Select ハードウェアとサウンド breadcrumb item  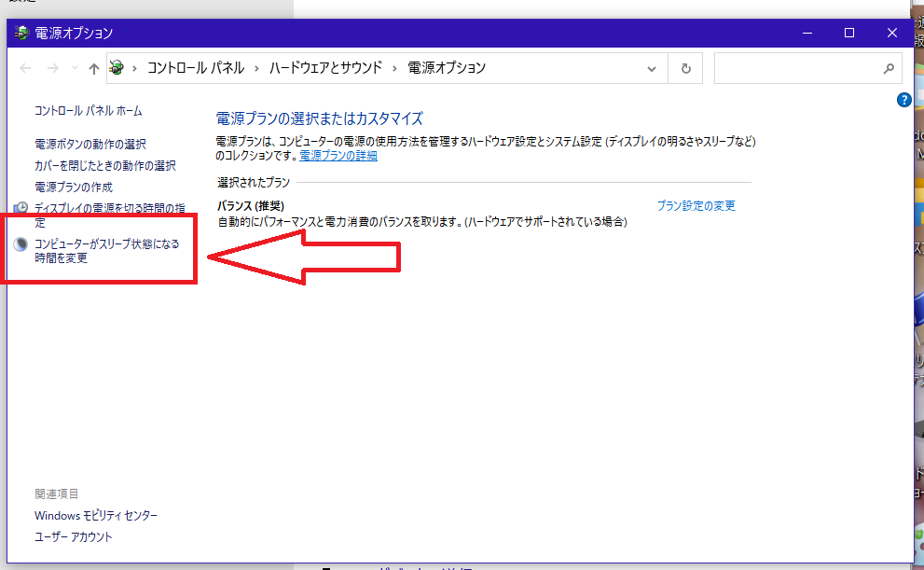326,68
